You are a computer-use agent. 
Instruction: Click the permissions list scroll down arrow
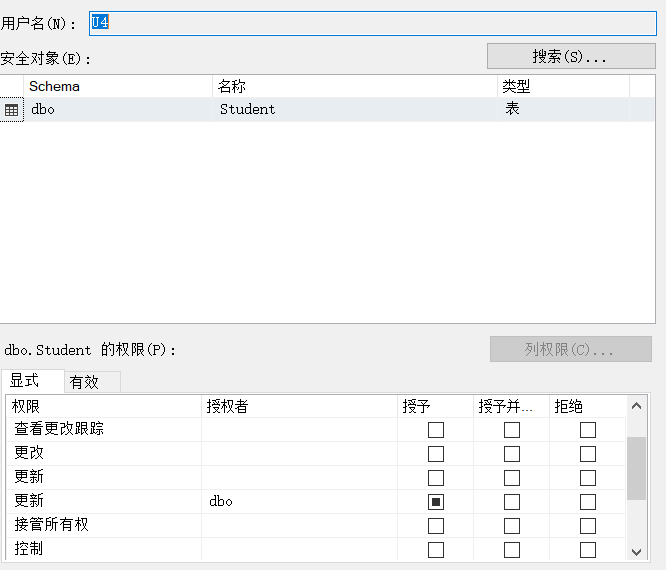pos(636,552)
